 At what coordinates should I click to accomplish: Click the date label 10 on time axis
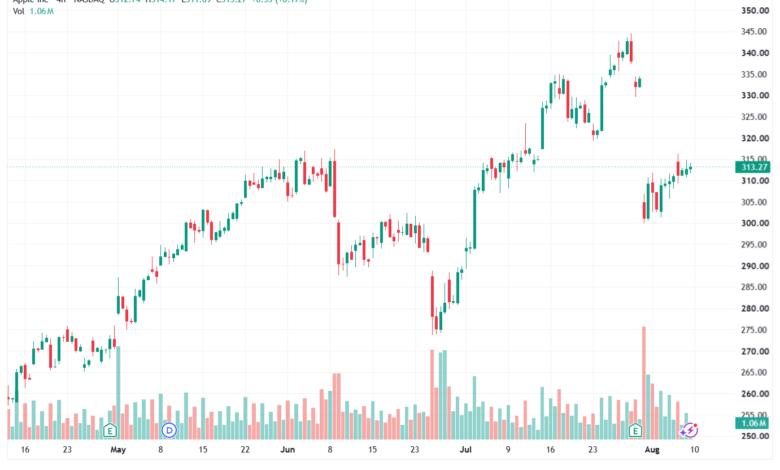coord(694,450)
